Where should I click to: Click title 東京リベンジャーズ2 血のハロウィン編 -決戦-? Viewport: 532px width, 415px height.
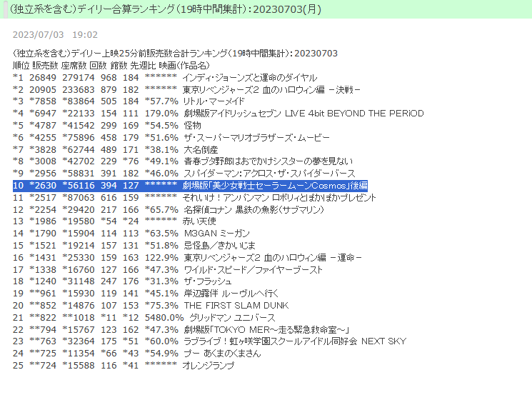tap(271, 89)
